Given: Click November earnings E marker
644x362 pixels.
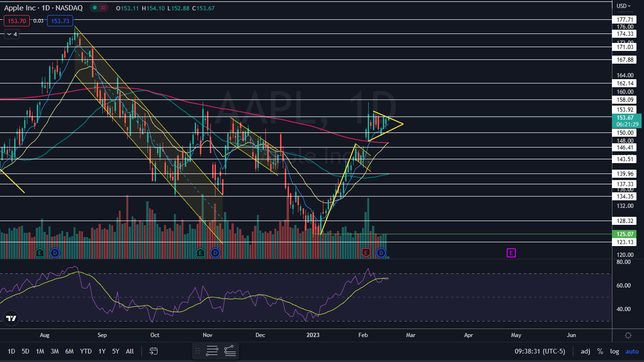Looking at the screenshot, I should pyautogui.click(x=200, y=253).
